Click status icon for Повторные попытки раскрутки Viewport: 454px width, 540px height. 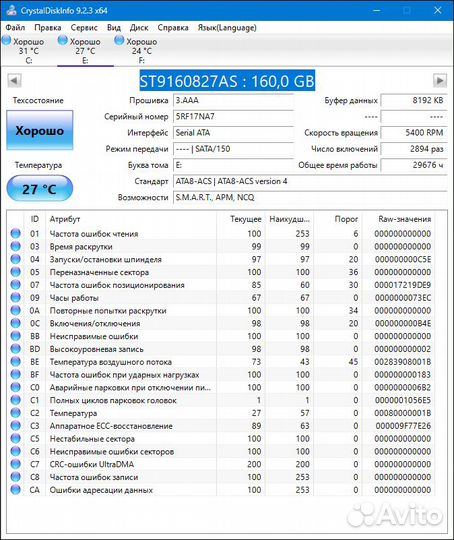[16, 310]
